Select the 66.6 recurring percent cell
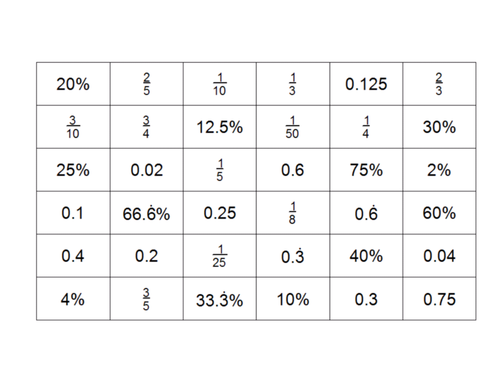This screenshot has height=386, width=500. (x=147, y=213)
